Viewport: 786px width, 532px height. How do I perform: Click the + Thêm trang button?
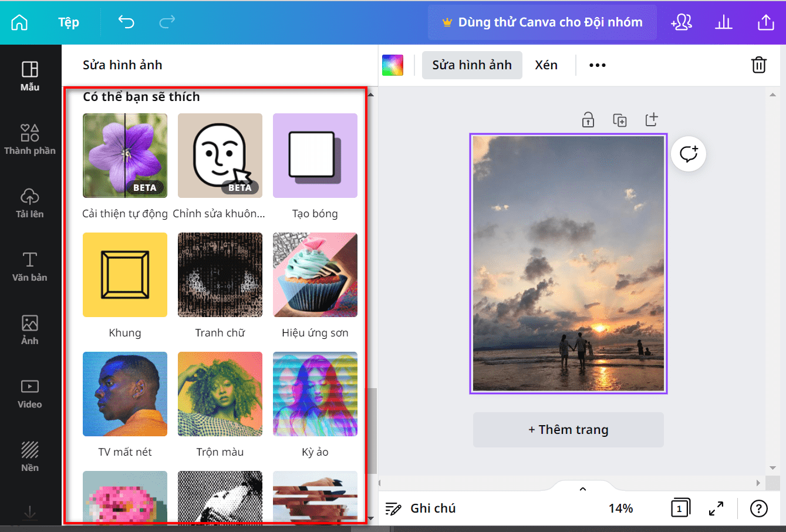pos(568,430)
